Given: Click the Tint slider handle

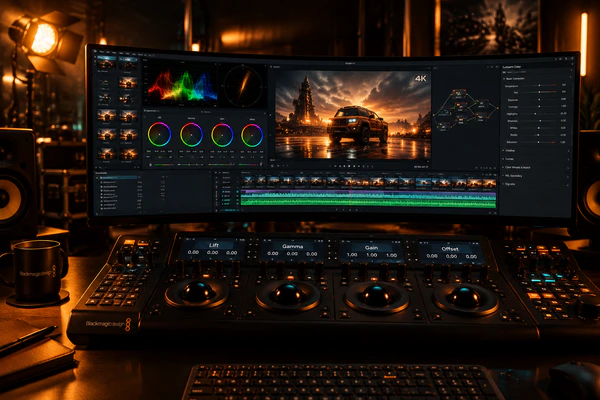Looking at the screenshot, I should point(540,92).
